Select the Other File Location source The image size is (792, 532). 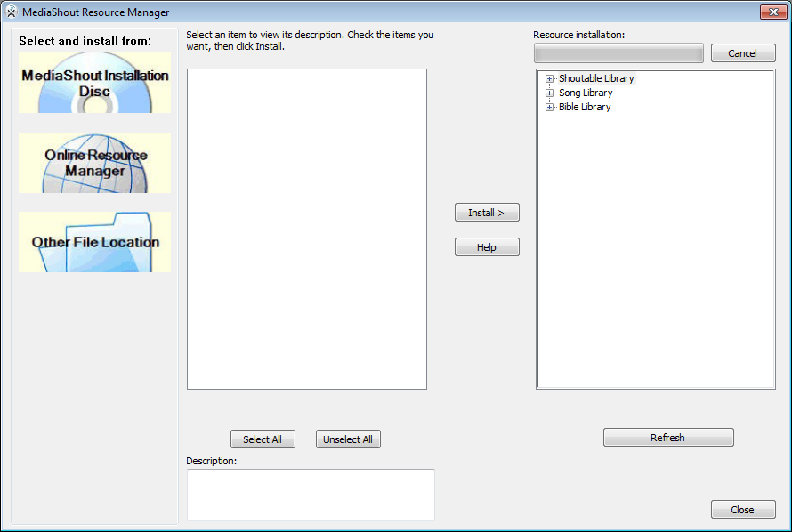pos(94,242)
